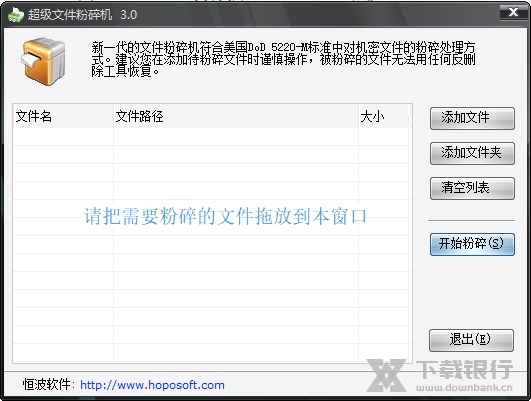Viewport: 531px width, 401px height.
Task: Click the shredder app icon in title bar
Action: [16, 15]
